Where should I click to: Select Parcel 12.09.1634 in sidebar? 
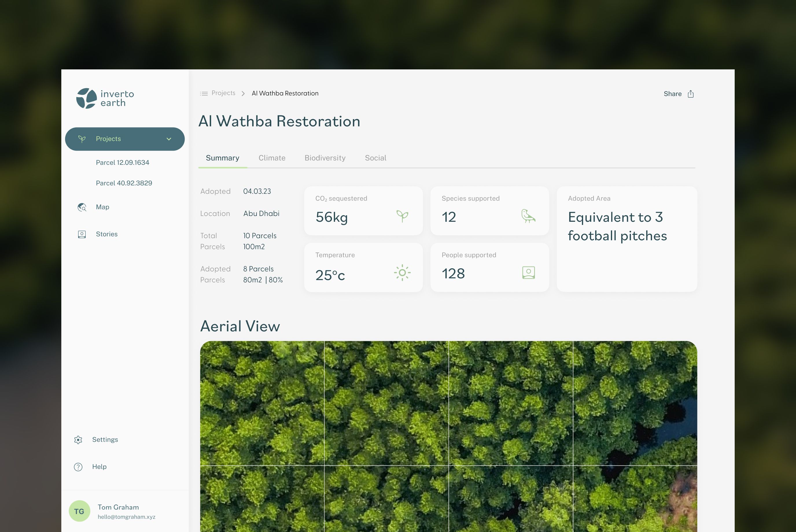pyautogui.click(x=123, y=162)
